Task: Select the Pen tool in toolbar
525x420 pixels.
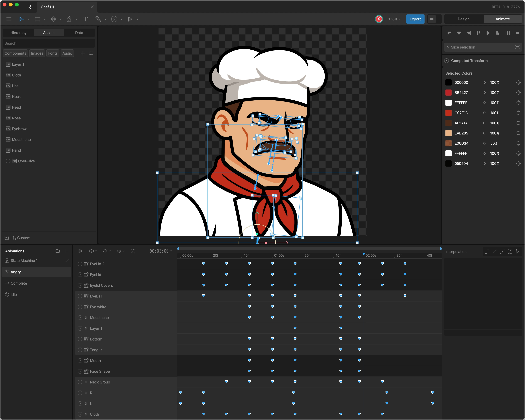Action: point(69,19)
